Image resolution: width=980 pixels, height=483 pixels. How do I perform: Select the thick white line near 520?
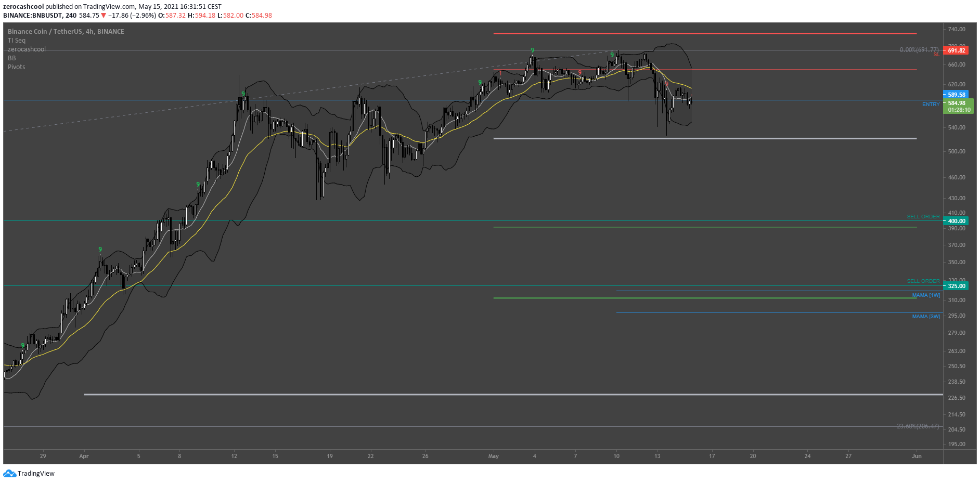click(705, 138)
